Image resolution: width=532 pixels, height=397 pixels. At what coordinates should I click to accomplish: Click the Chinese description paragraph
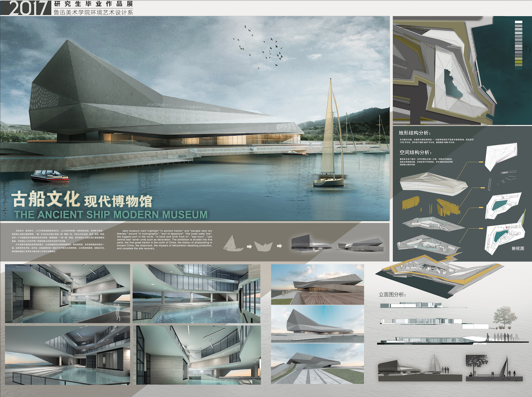[58, 240]
